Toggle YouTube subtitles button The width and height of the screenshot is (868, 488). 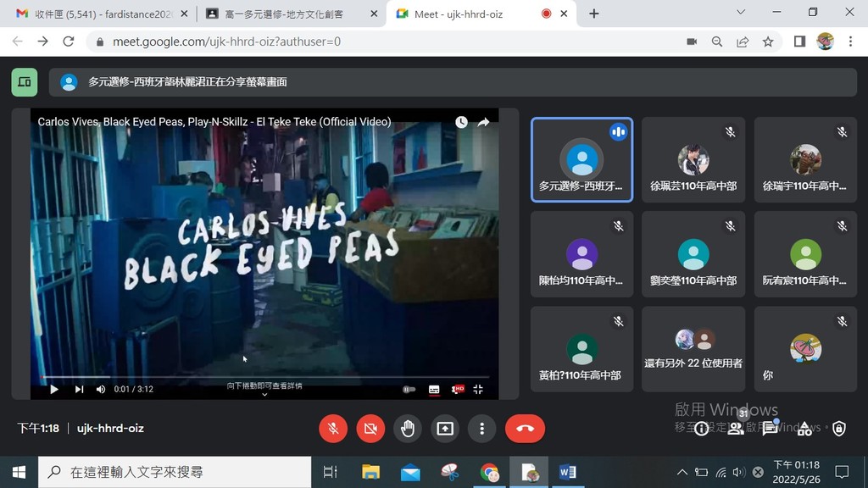pyautogui.click(x=434, y=389)
